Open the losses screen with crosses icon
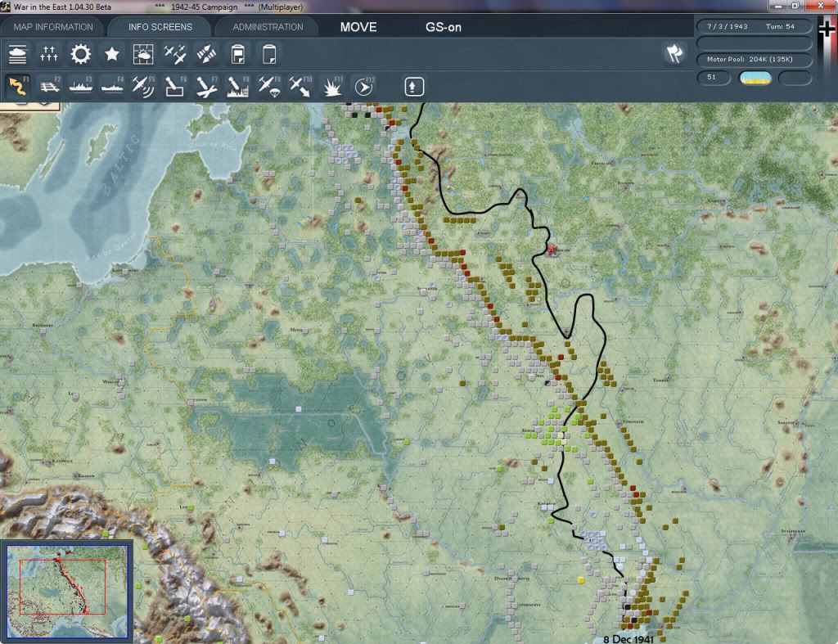The height and width of the screenshot is (644, 838). click(x=48, y=54)
